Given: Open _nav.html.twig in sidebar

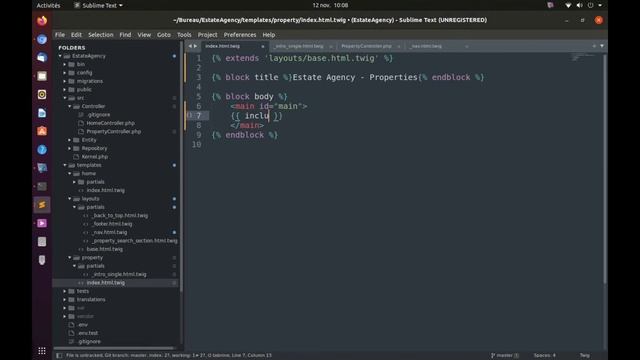Looking at the screenshot, I should (x=109, y=232).
